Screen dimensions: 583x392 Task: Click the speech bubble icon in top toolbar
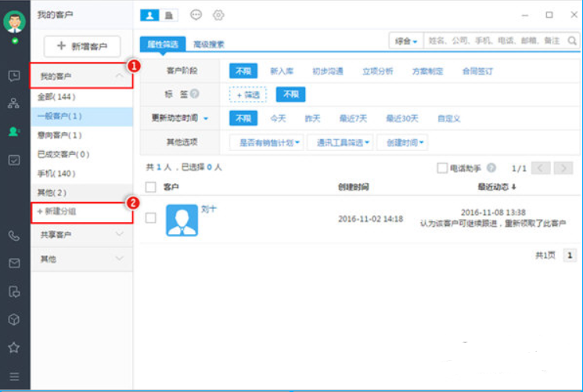coord(196,15)
